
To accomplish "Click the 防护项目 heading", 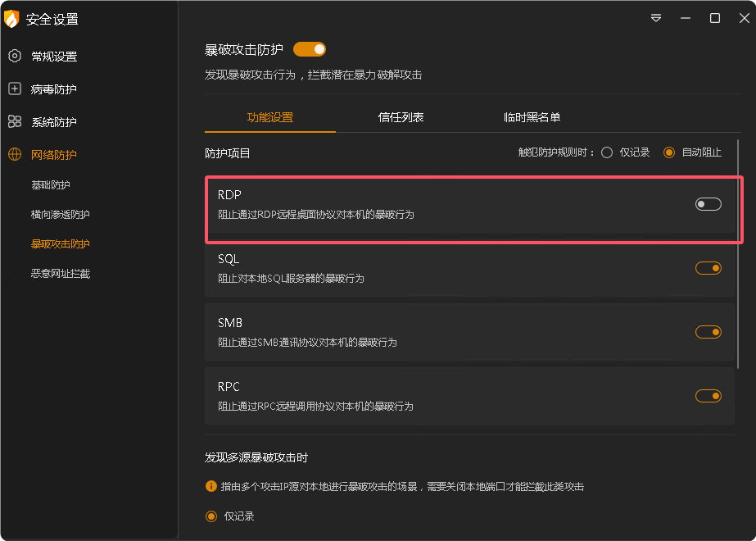I will [x=228, y=153].
